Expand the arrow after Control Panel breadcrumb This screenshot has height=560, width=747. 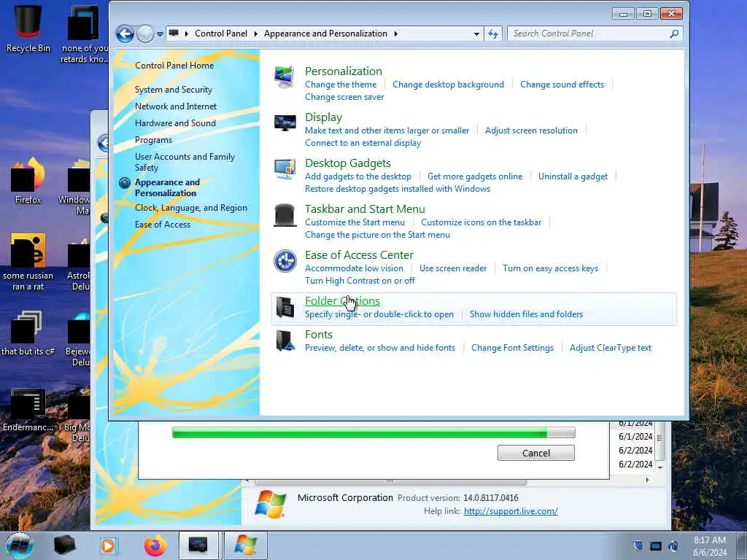pyautogui.click(x=256, y=34)
